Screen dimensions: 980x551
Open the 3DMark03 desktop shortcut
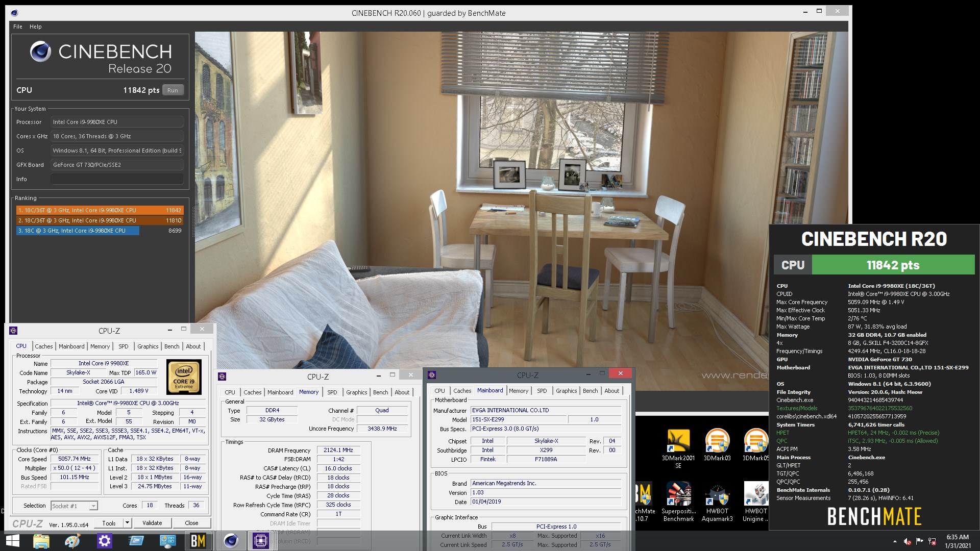point(717,444)
